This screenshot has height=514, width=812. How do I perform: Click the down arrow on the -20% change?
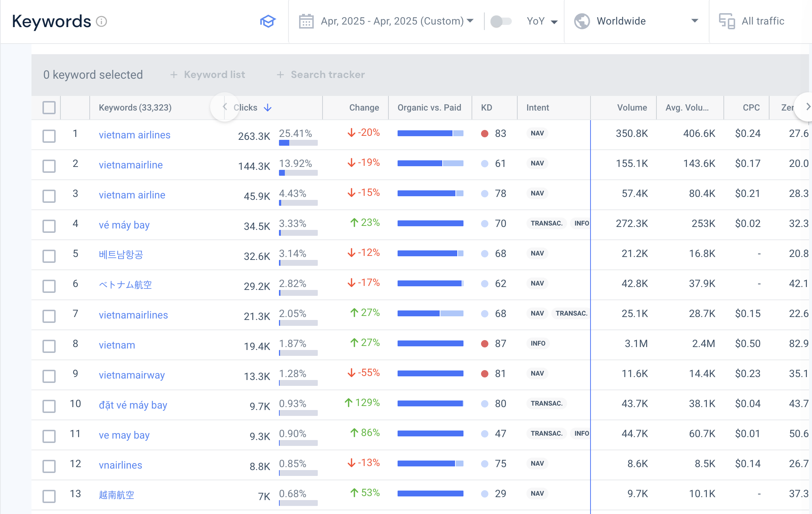[351, 133]
